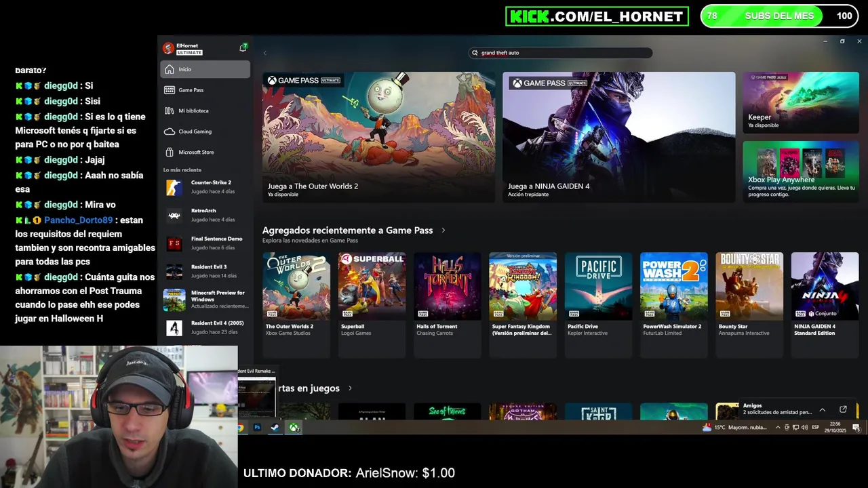Pop out the Amigos friends panel
Screen dimensions: 868x488
[843, 409]
